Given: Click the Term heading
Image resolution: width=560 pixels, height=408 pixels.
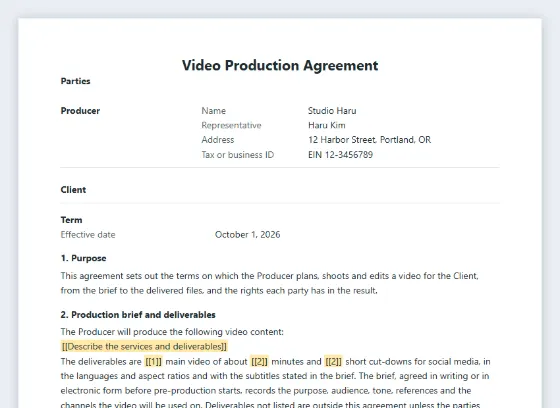Looking at the screenshot, I should click(x=71, y=220).
